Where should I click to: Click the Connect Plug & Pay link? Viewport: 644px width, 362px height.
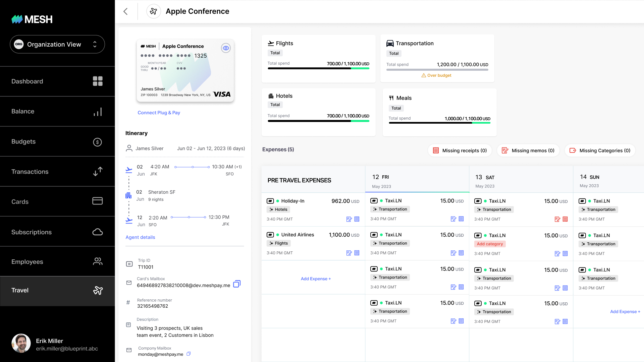[159, 113]
